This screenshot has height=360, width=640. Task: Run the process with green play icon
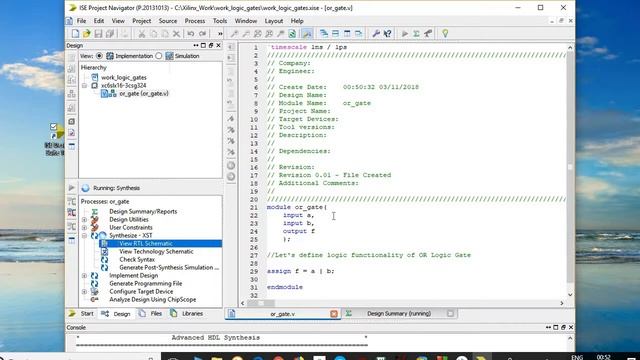[404, 33]
